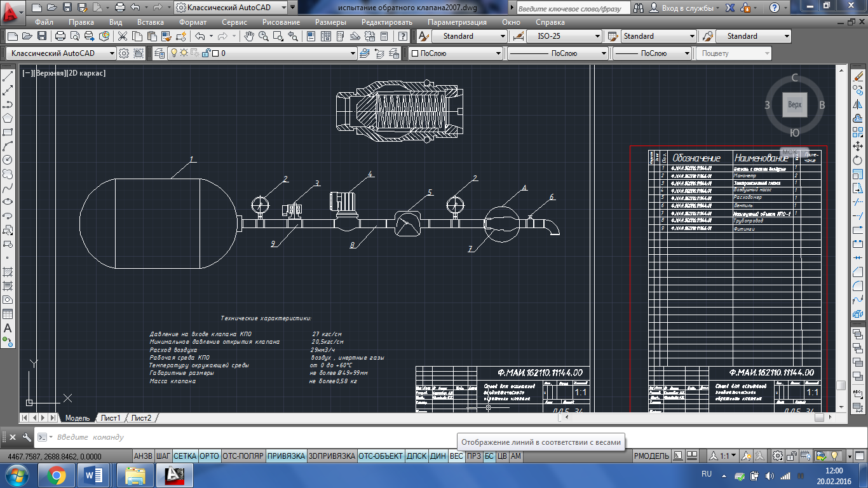Open the ПоСлою color dropdown

(x=455, y=53)
